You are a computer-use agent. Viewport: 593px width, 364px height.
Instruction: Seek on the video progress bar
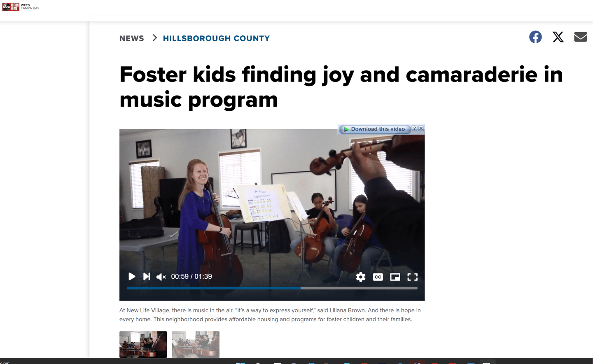point(272,288)
